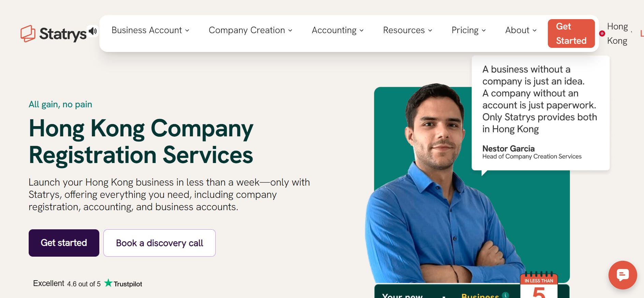Open the Pricing menu

tap(468, 30)
